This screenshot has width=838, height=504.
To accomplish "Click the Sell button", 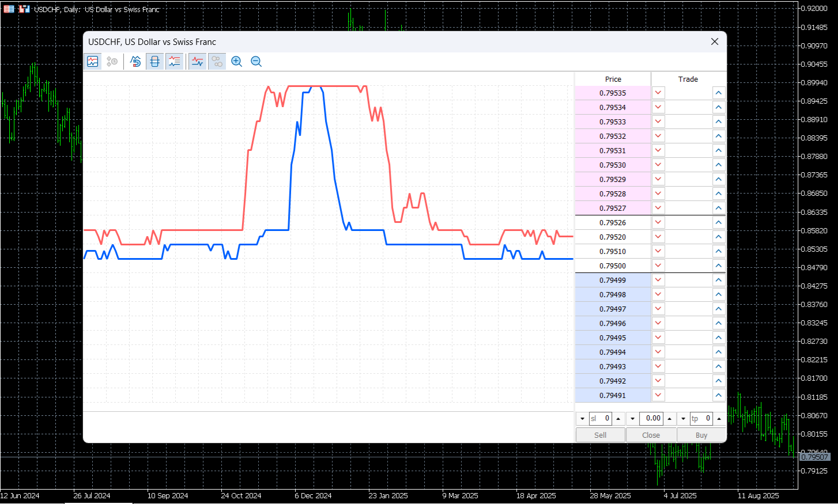I will (601, 435).
